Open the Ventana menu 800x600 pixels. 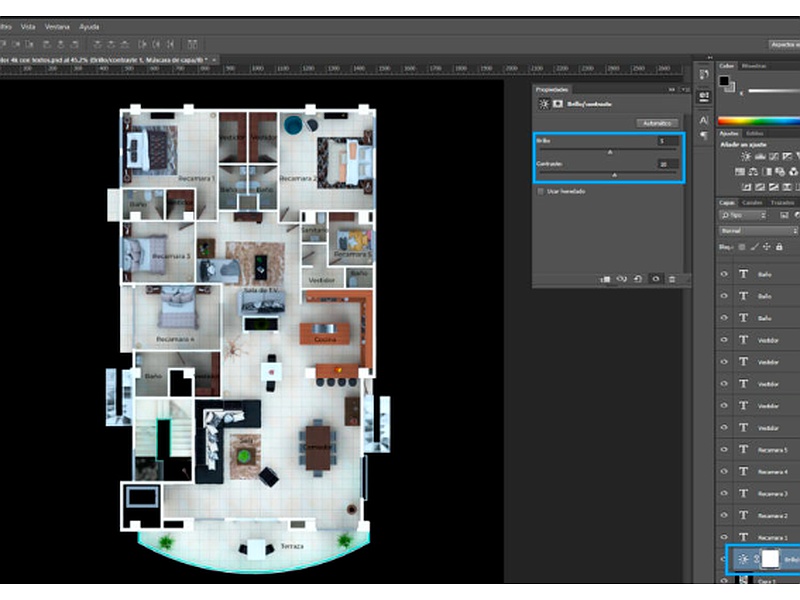click(x=57, y=26)
